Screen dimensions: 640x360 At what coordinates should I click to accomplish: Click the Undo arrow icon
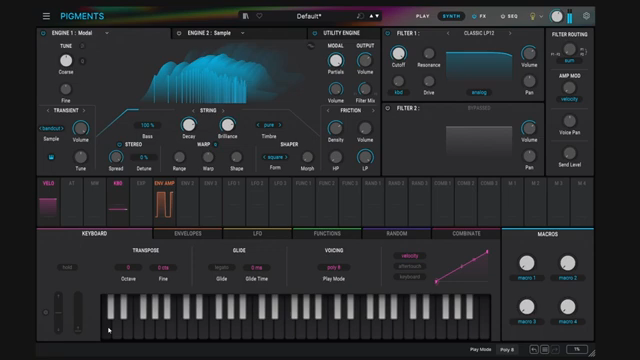coord(534,349)
